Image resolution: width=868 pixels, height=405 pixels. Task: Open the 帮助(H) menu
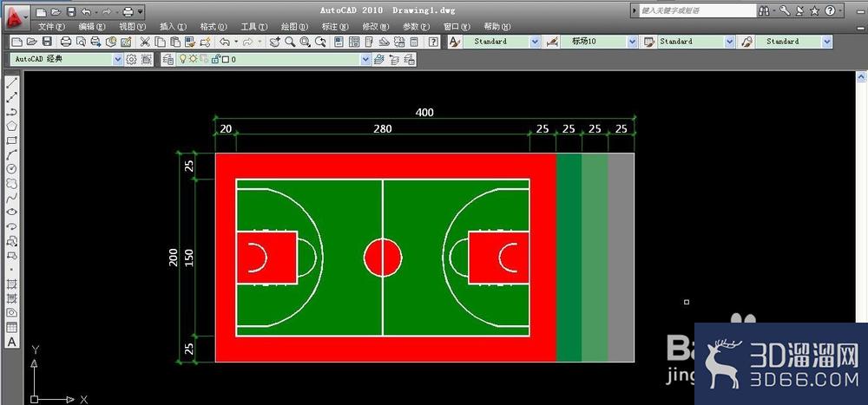point(497,27)
